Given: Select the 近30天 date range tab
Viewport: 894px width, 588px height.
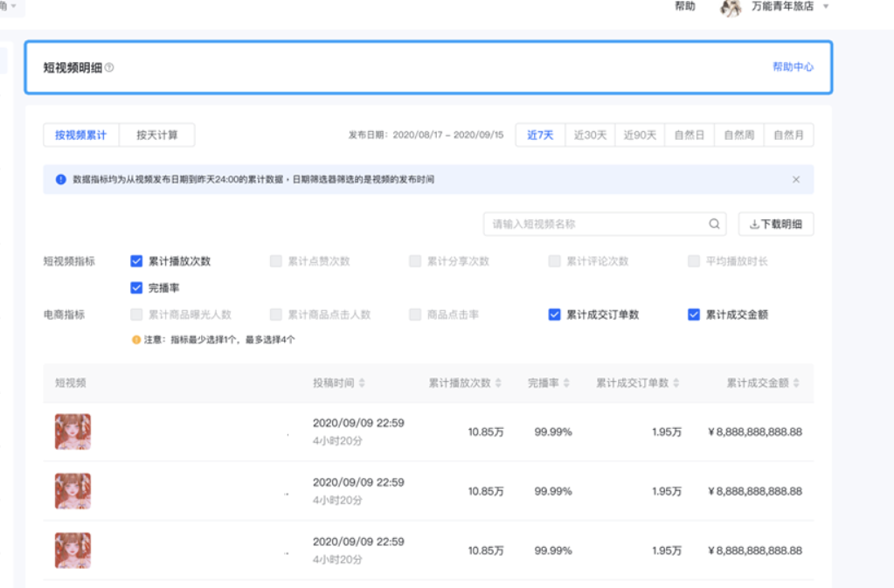Looking at the screenshot, I should 590,135.
